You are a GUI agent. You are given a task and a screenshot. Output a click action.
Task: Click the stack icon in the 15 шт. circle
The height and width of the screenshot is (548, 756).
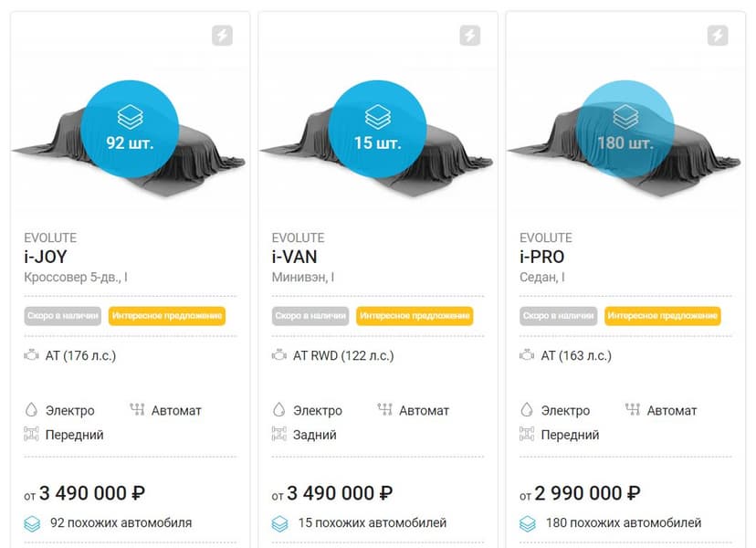[x=378, y=117]
